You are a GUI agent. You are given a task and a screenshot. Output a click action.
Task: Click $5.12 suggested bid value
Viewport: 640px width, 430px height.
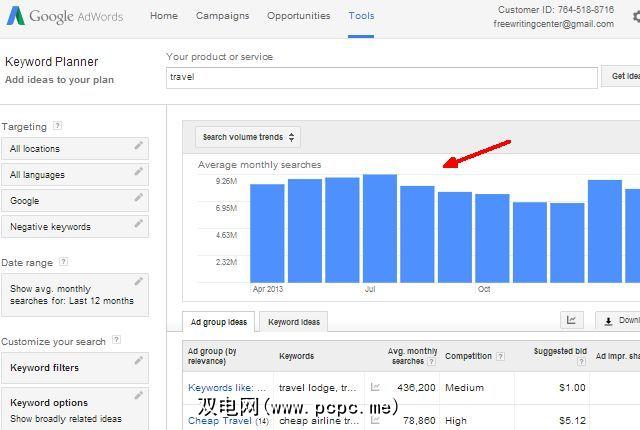pyautogui.click(x=572, y=420)
